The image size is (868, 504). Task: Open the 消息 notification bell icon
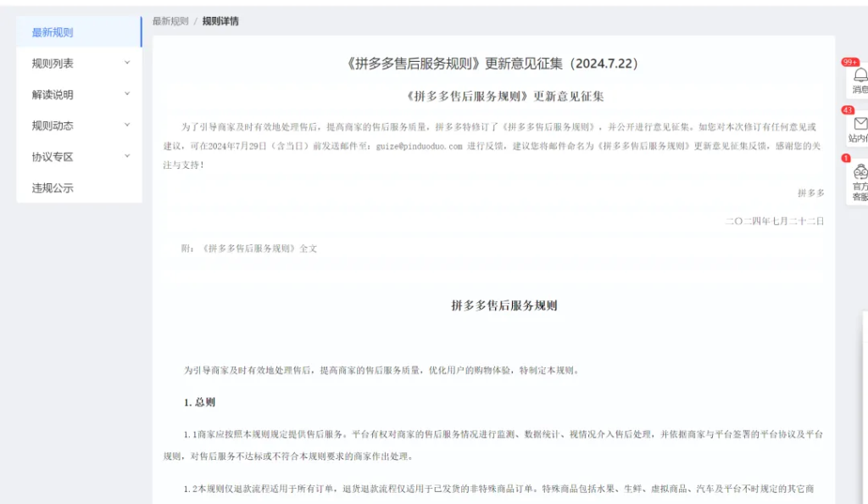tap(860, 75)
